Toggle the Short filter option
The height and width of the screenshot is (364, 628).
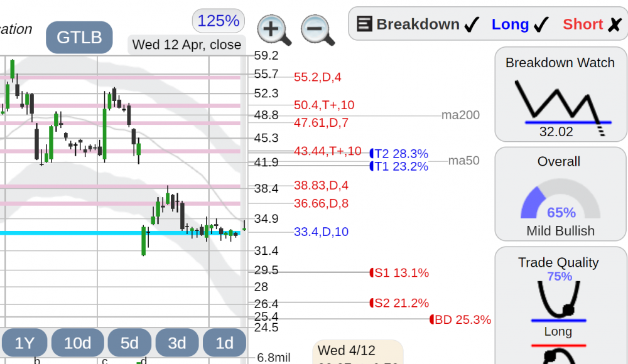[x=592, y=24]
